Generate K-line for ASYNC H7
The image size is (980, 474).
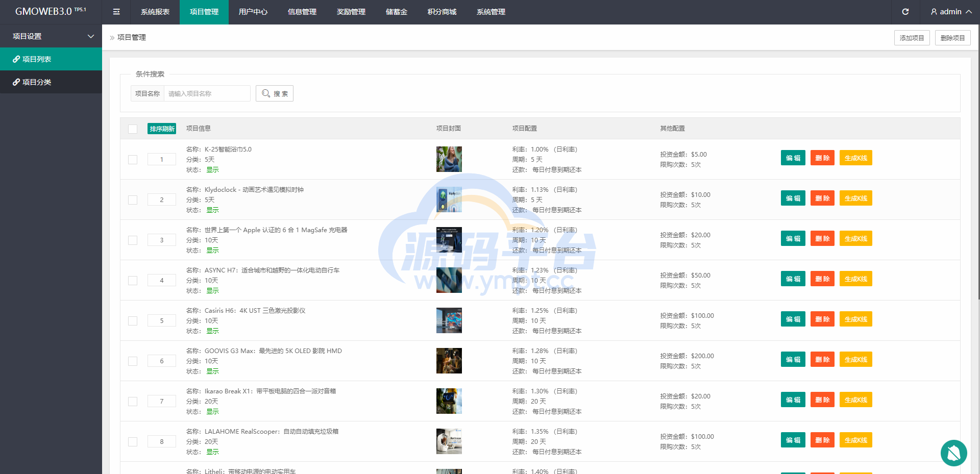coord(856,279)
